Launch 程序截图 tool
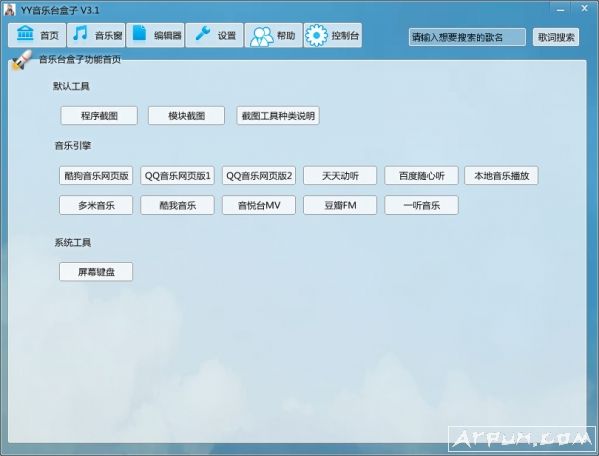Screen dimensions: 599x456 [99, 115]
